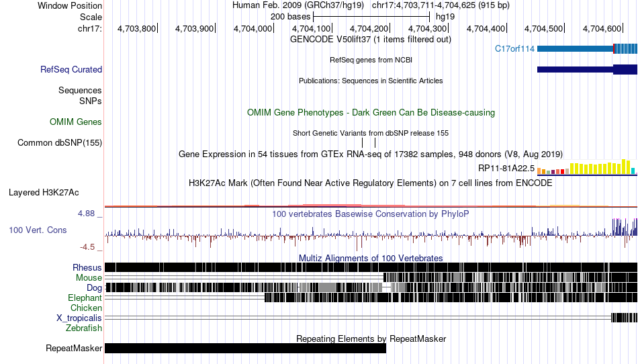638x364 pixels.
Task: Click the Dog alignment row label
Action: click(x=94, y=288)
